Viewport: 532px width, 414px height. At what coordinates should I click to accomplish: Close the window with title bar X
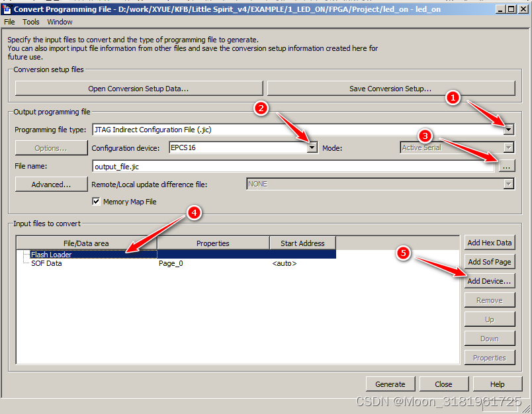(523, 9)
